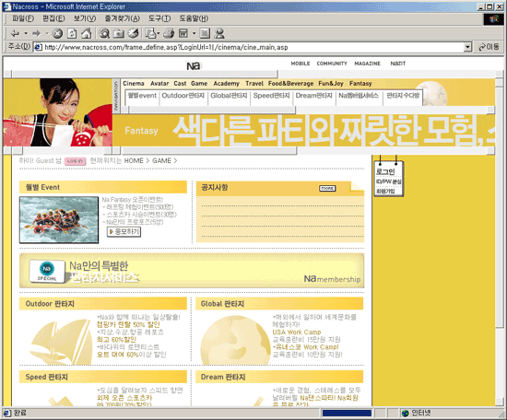The height and width of the screenshot is (420, 507).
Task: Click the GAME breadcrumb link
Action: [x=161, y=161]
